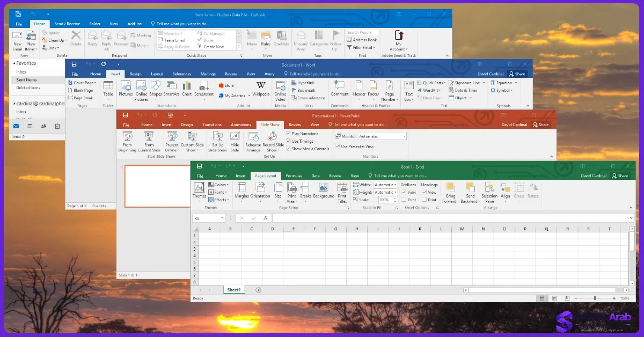Select the Transitions tab in PowerPoint
The image size is (644, 337).
[212, 125]
